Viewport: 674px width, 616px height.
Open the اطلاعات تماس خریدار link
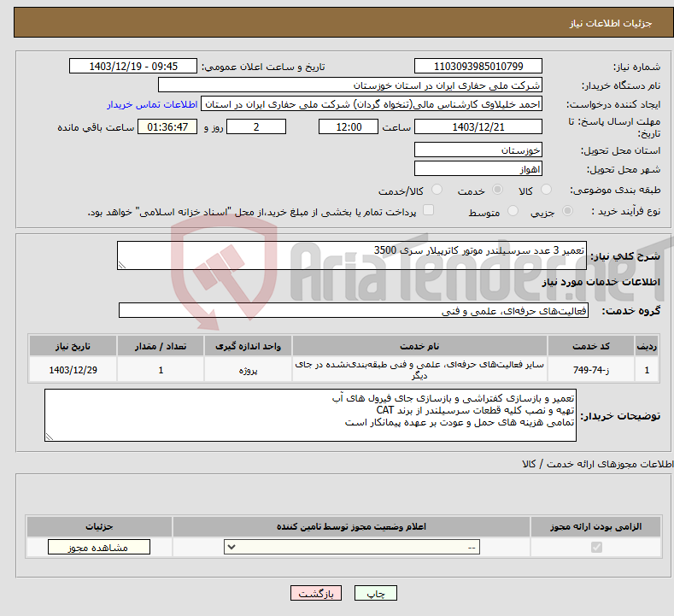pyautogui.click(x=152, y=104)
